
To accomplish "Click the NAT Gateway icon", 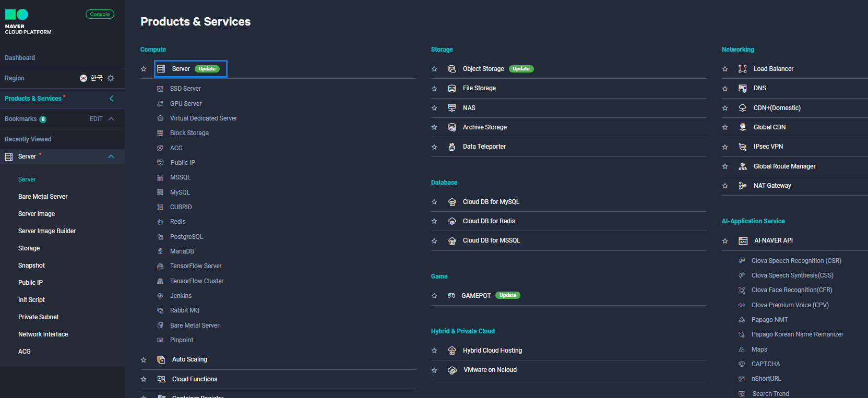I will click(743, 186).
